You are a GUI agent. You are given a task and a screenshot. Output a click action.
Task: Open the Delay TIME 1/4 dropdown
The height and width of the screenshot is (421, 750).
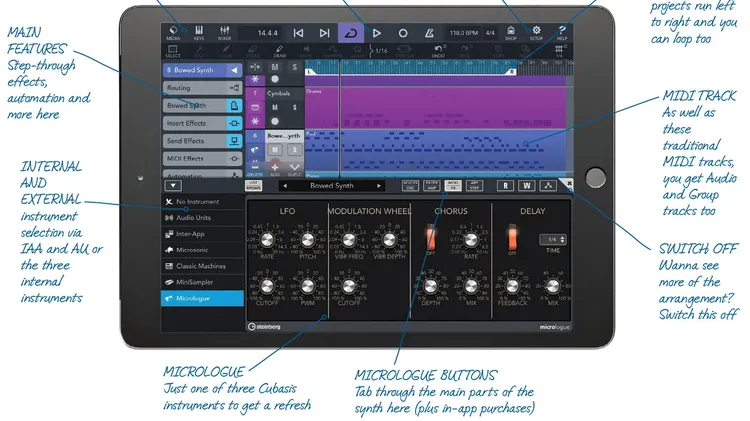click(x=550, y=240)
